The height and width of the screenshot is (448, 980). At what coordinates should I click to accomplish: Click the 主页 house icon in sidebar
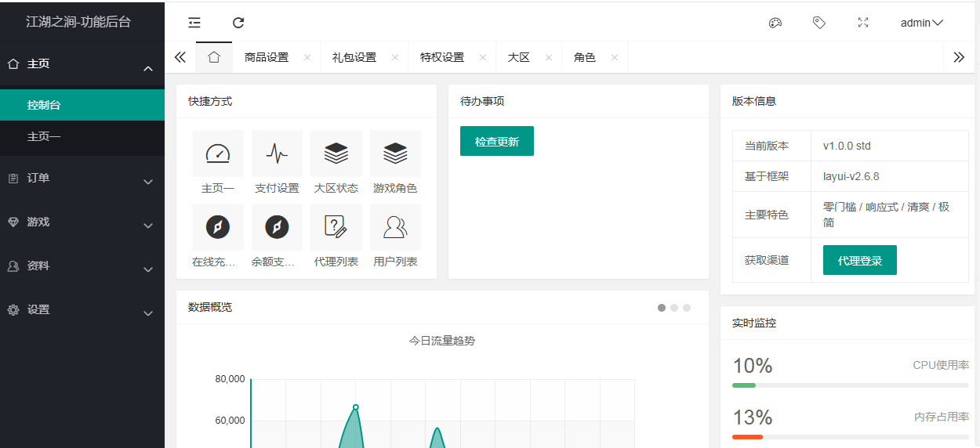click(13, 64)
